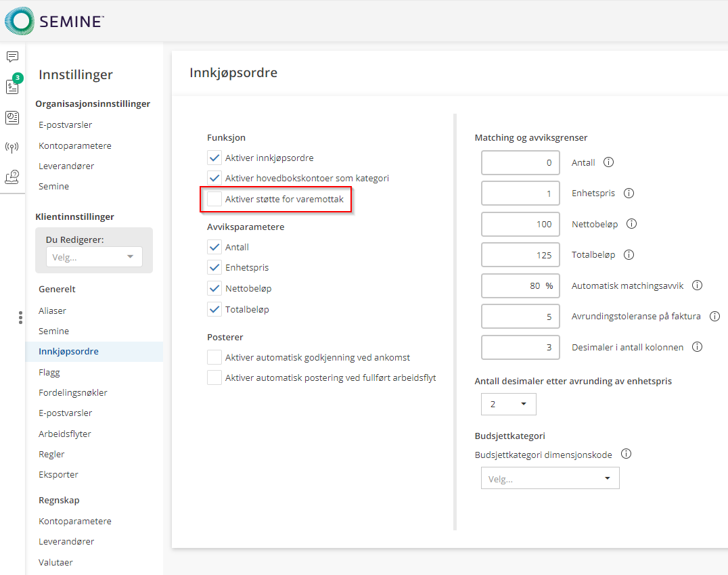Image resolution: width=728 pixels, height=575 pixels.
Task: Open the reports dashboard sidebar icon
Action: point(12,117)
